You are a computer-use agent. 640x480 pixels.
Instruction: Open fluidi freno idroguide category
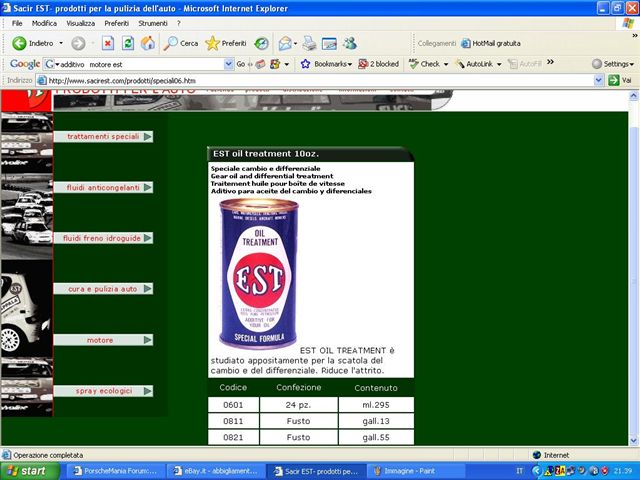pyautogui.click(x=103, y=238)
